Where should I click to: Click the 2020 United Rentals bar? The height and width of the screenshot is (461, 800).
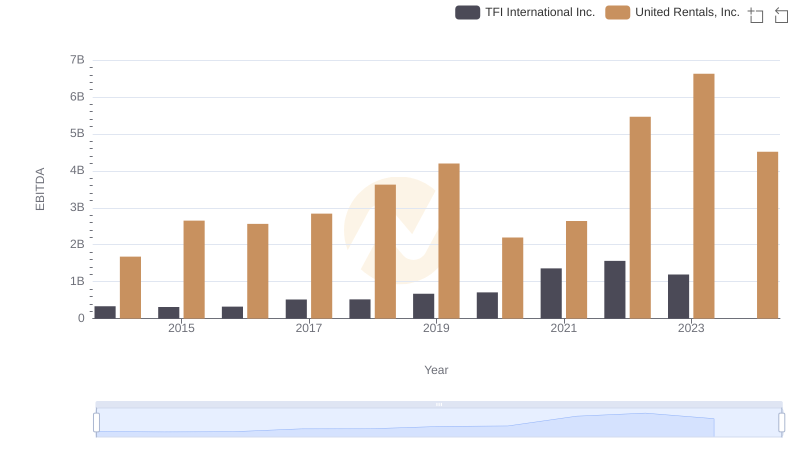tap(513, 278)
